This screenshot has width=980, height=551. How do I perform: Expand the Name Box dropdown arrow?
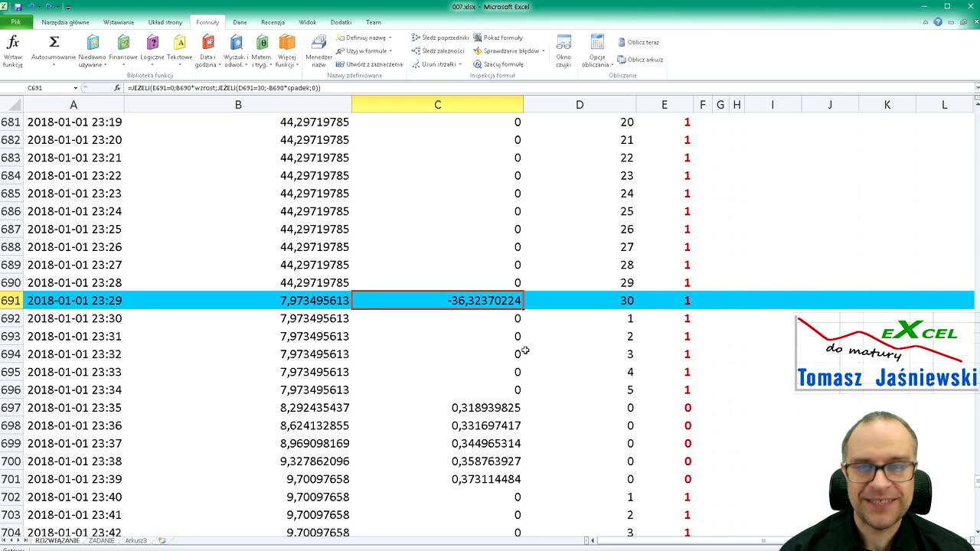coord(75,88)
